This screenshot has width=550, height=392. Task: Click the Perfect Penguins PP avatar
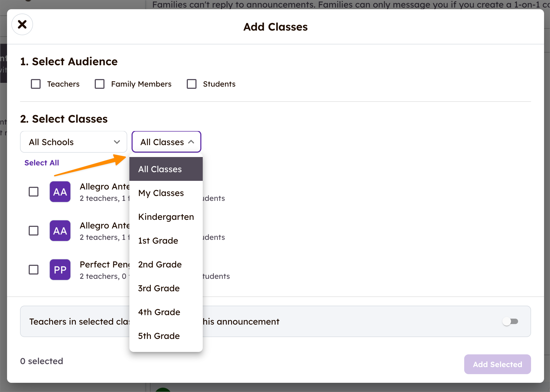(x=60, y=269)
